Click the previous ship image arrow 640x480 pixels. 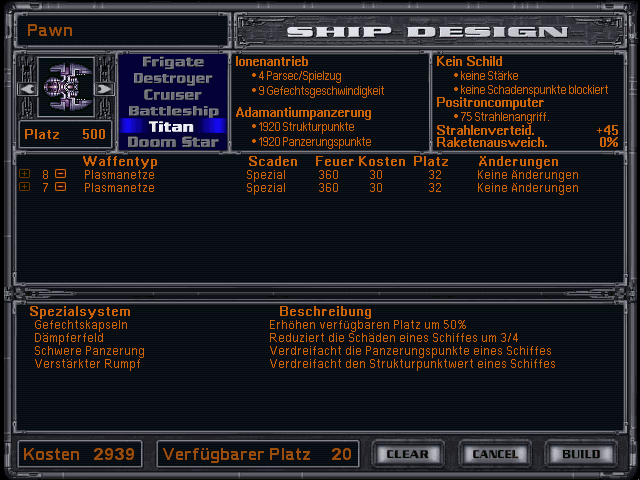[25, 89]
